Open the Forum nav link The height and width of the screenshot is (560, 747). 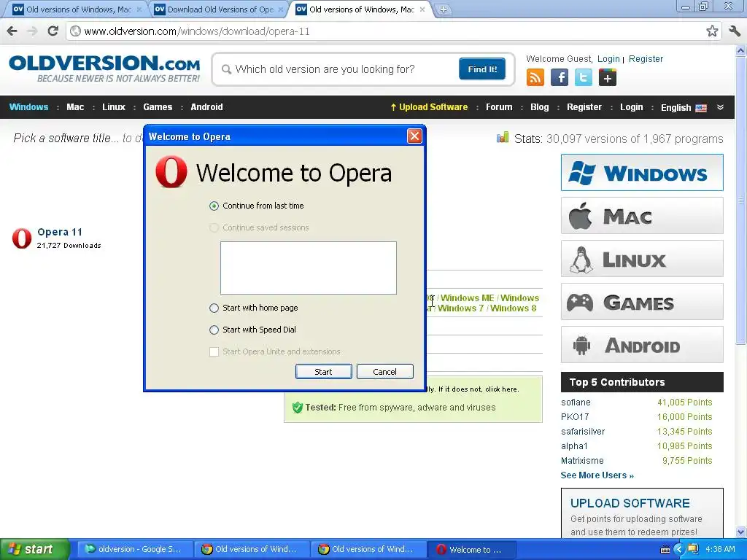[499, 107]
